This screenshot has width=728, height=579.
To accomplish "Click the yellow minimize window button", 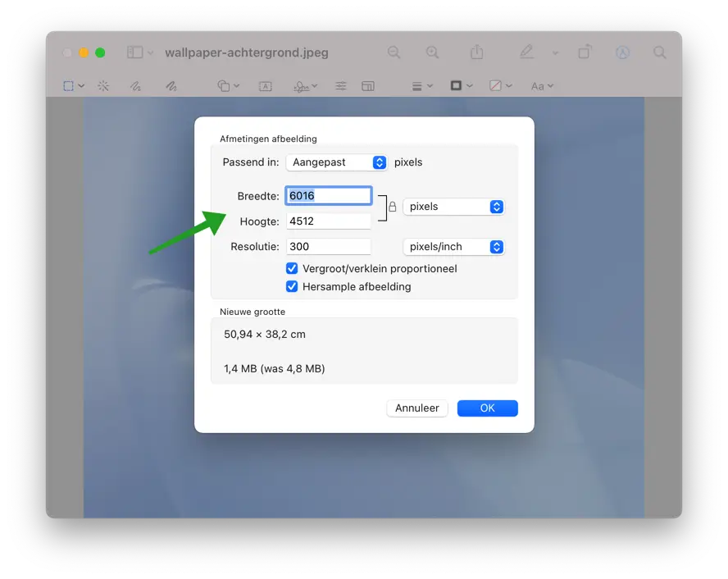I will click(x=84, y=52).
